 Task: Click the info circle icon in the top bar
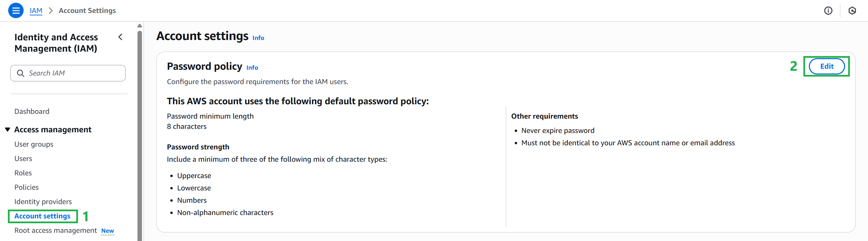[828, 11]
